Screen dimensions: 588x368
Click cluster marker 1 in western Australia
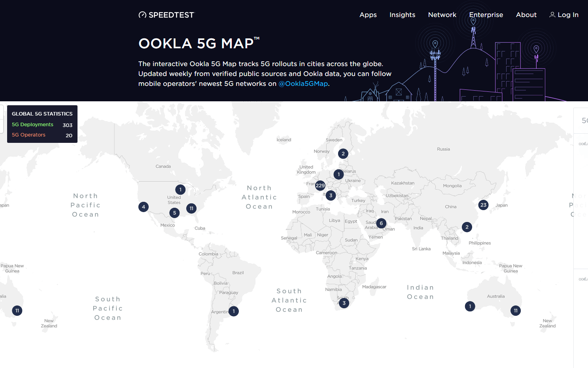(x=470, y=306)
